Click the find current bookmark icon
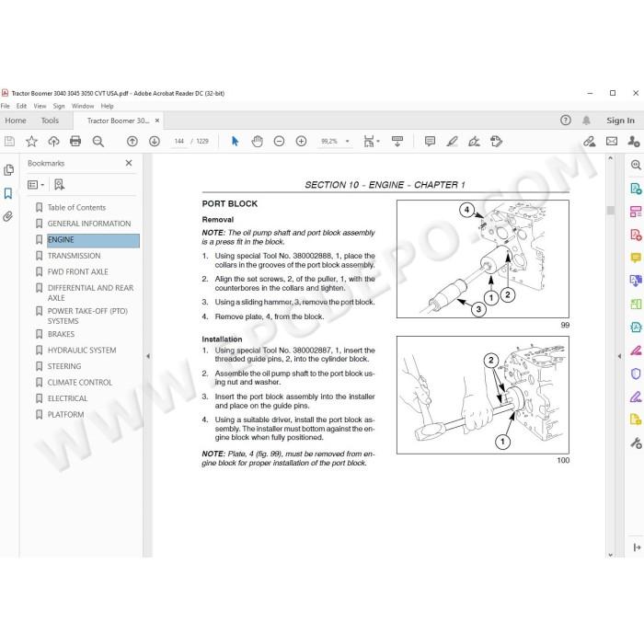This screenshot has width=644, height=644. [59, 184]
